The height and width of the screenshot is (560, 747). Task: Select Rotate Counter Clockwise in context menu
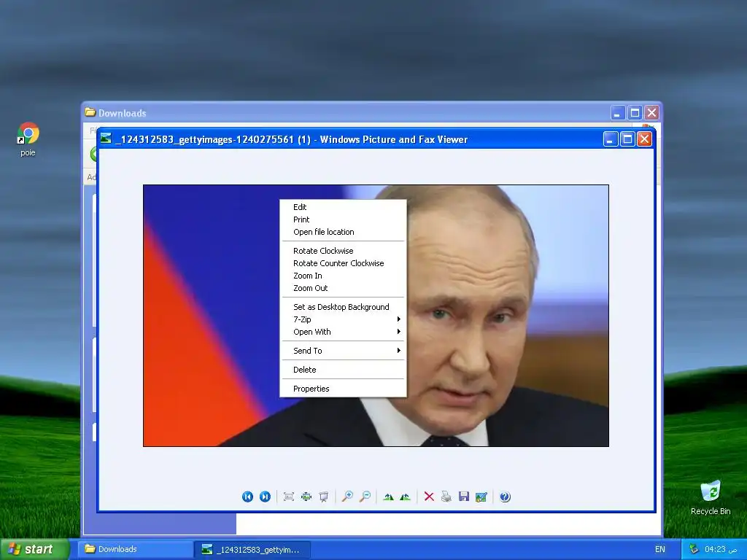pos(343,263)
